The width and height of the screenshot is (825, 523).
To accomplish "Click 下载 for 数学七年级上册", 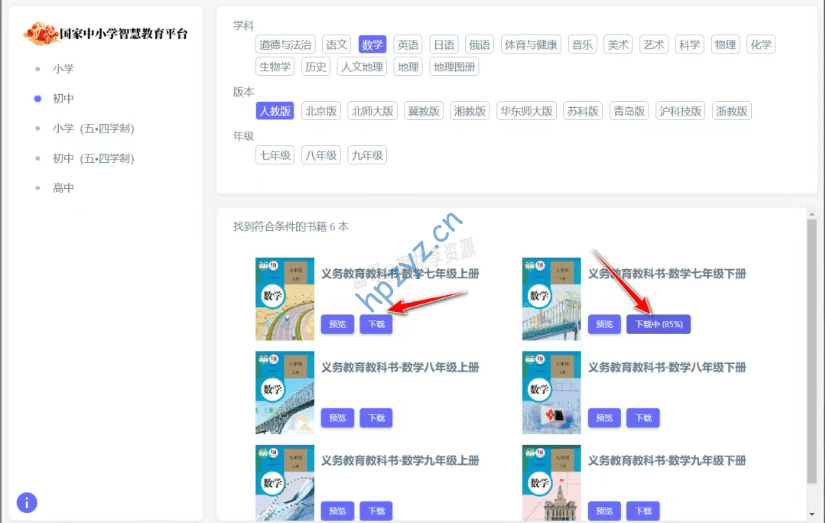I will [x=376, y=324].
